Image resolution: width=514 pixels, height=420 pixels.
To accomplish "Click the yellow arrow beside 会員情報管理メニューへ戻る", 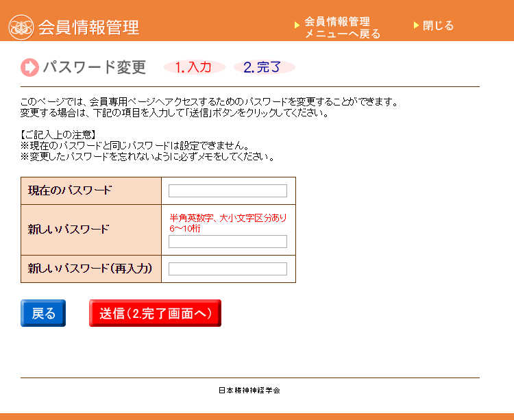I will tap(297, 25).
